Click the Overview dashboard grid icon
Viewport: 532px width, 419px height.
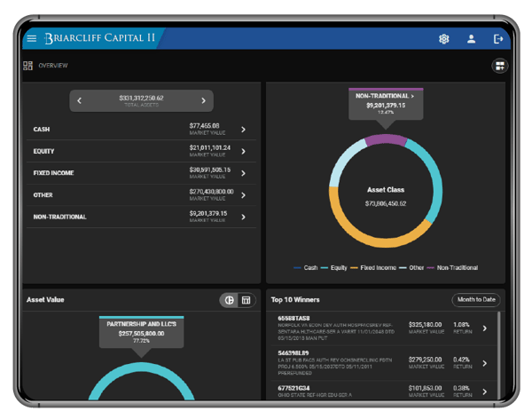(x=27, y=66)
